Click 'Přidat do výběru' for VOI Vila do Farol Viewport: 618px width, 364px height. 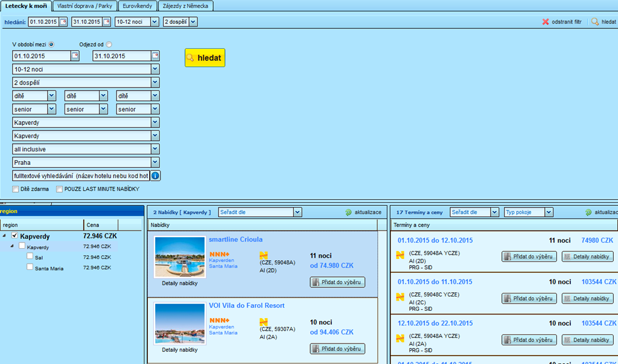(x=337, y=349)
